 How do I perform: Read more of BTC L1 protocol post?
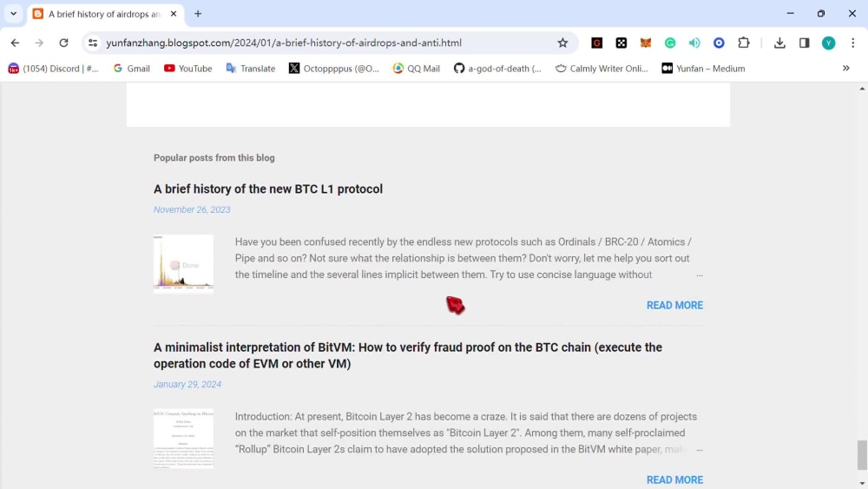(x=674, y=305)
